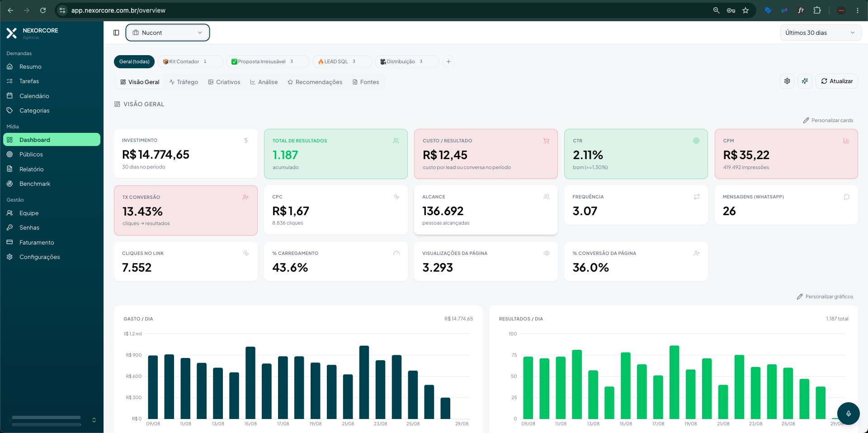This screenshot has height=433, width=868.
Task: Bookmark this page with the star icon
Action: click(x=745, y=10)
